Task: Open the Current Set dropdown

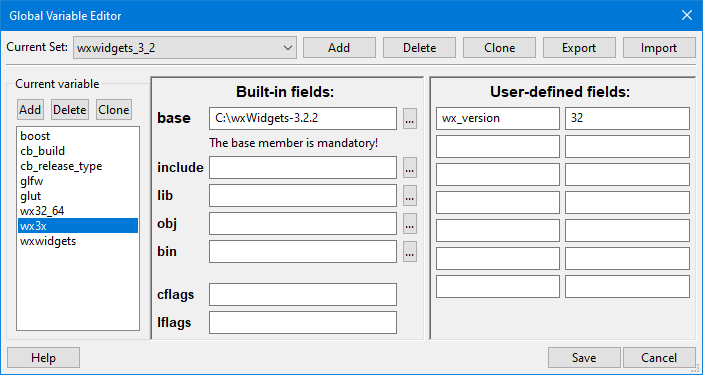Action: (x=184, y=48)
